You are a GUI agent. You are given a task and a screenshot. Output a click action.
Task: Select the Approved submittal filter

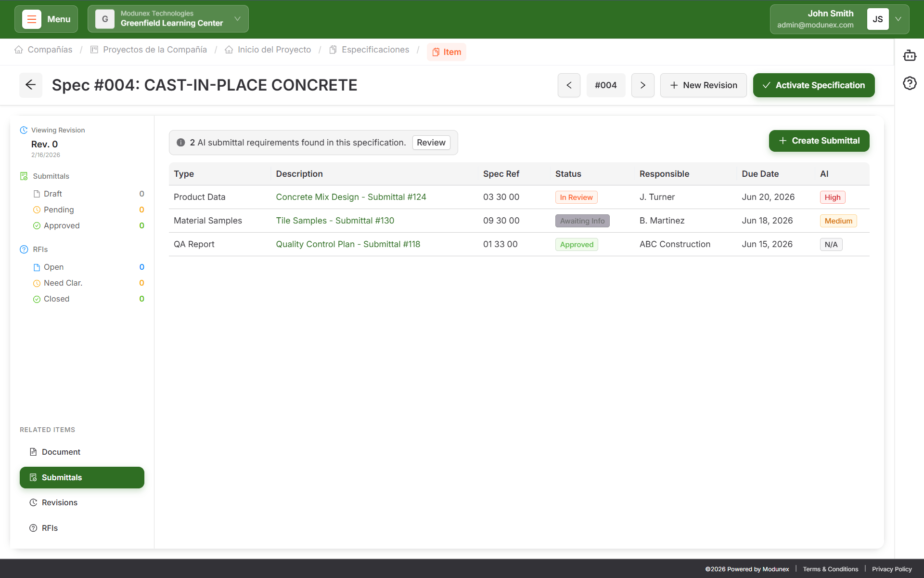coord(61,225)
